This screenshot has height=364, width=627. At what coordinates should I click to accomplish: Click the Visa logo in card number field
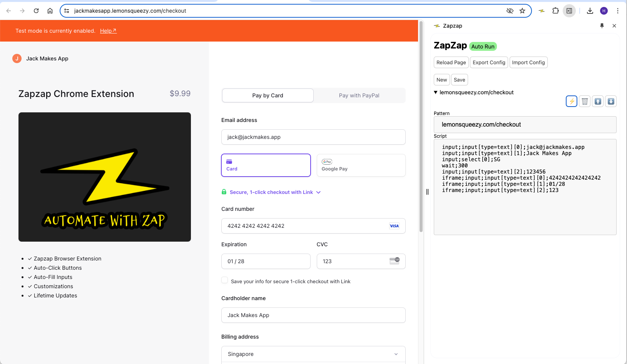pyautogui.click(x=394, y=226)
